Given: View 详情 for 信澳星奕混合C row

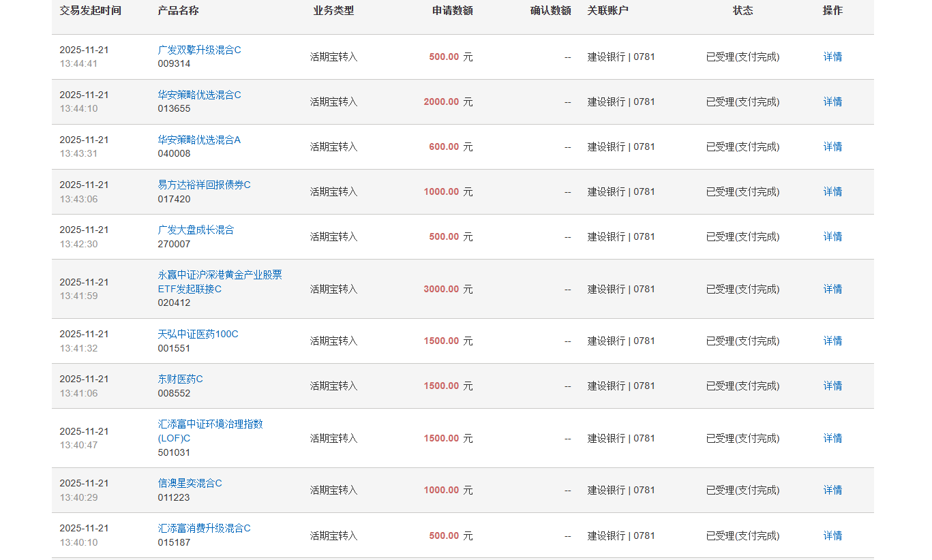Looking at the screenshot, I should coord(832,490).
